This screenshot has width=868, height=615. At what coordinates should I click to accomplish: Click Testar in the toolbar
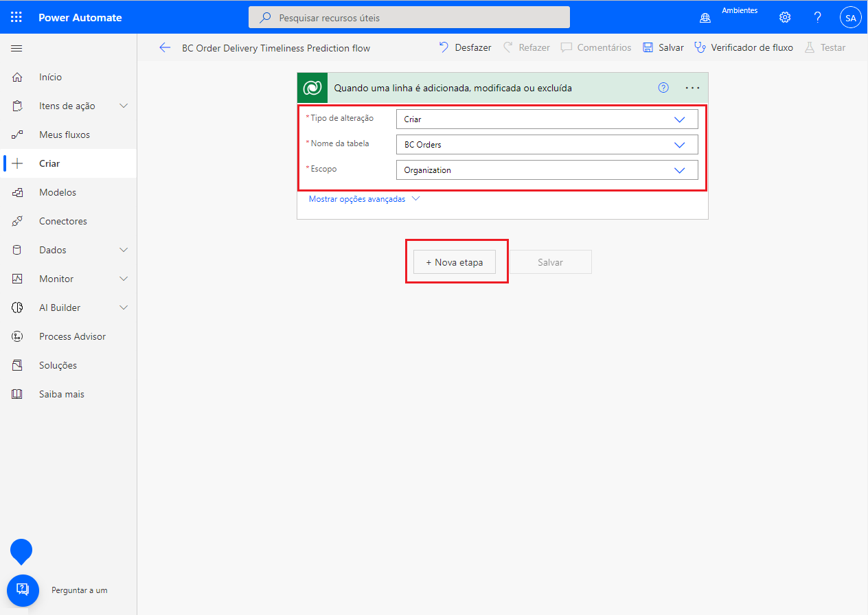coord(825,47)
